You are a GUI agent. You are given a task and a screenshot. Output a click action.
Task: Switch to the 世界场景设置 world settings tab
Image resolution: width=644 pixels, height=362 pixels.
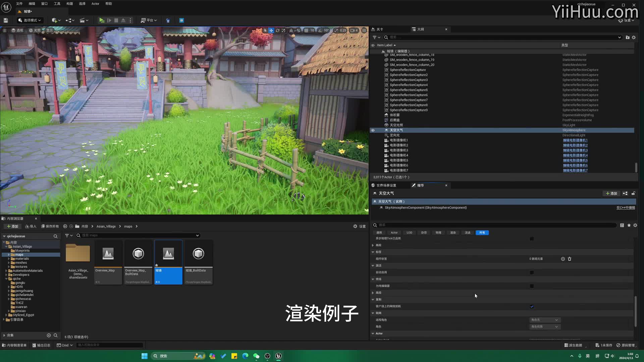[x=386, y=185]
